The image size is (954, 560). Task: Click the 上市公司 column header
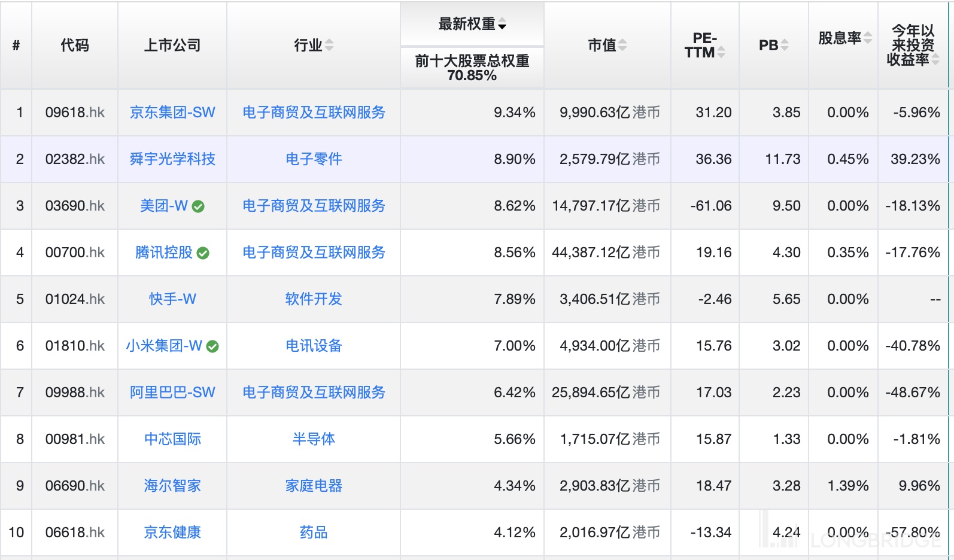point(172,45)
